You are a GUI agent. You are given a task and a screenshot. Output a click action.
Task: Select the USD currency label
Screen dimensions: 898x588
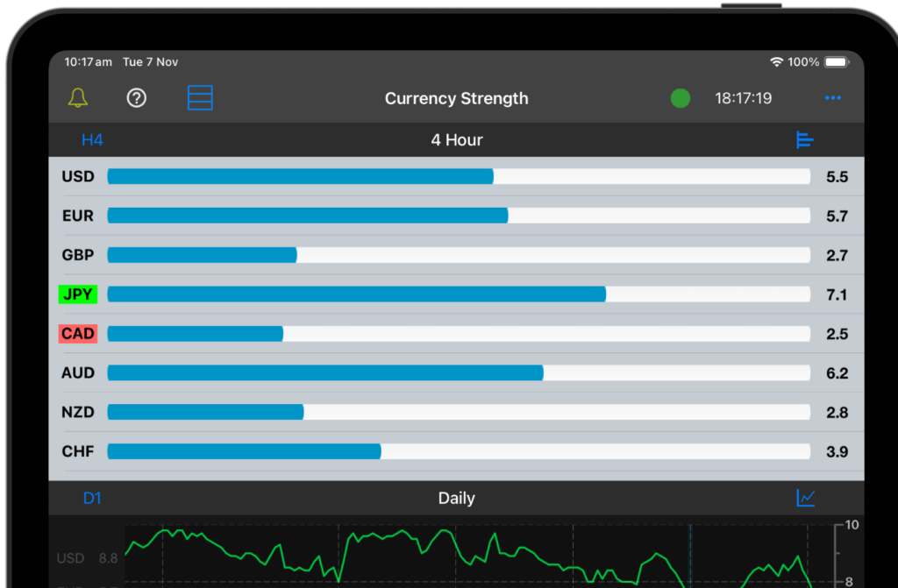click(78, 176)
